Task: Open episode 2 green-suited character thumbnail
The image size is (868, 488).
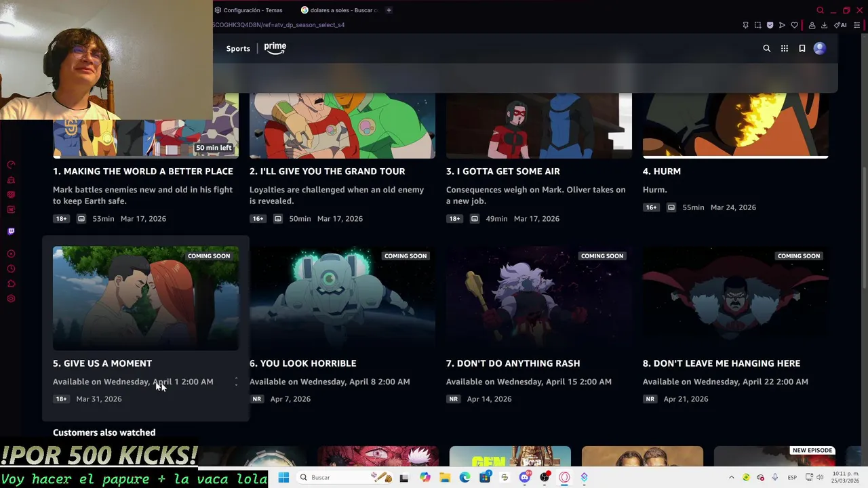Action: (342, 126)
